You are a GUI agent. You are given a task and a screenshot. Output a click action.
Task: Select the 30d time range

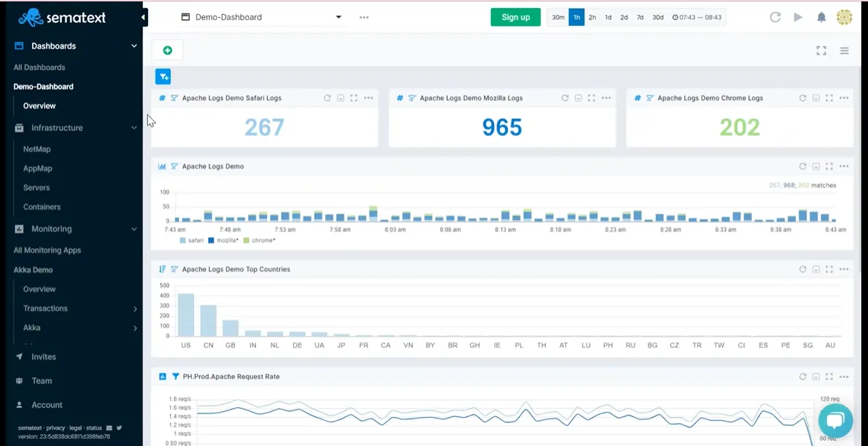tap(658, 17)
